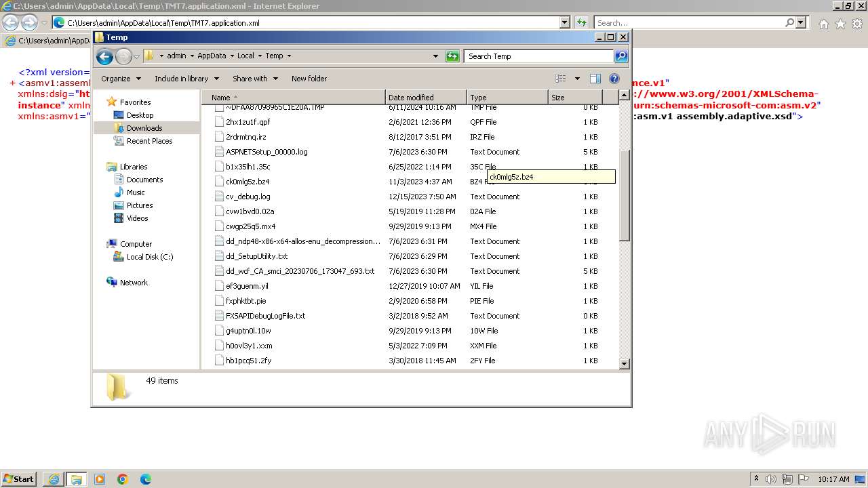The width and height of the screenshot is (868, 488).
Task: Open Pictures library
Action: coord(140,205)
